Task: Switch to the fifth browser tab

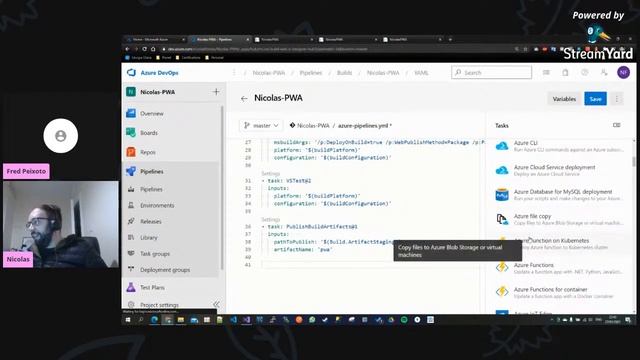Action: pyautogui.click(x=412, y=40)
